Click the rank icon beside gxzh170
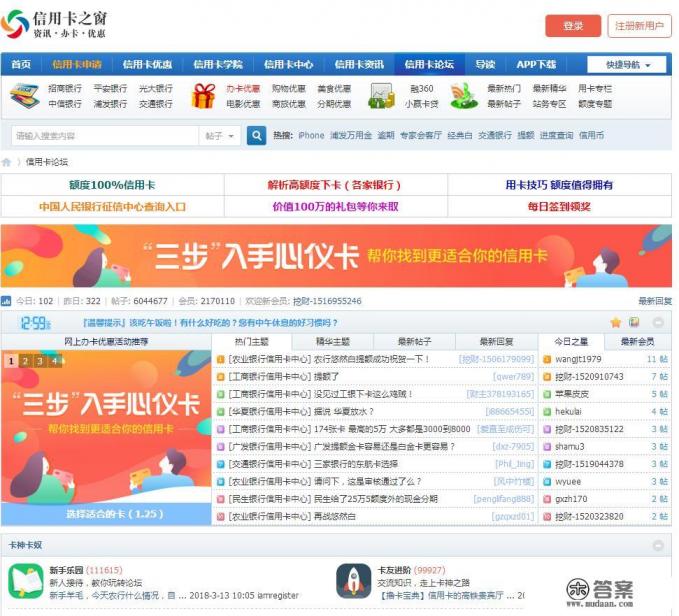Viewport: 679px width, 616px height. click(x=547, y=499)
